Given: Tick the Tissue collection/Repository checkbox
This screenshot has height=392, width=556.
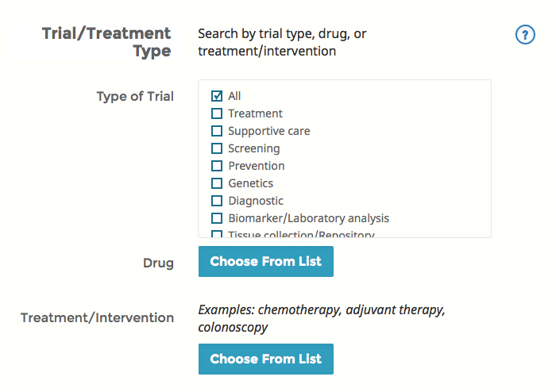Looking at the screenshot, I should (217, 234).
